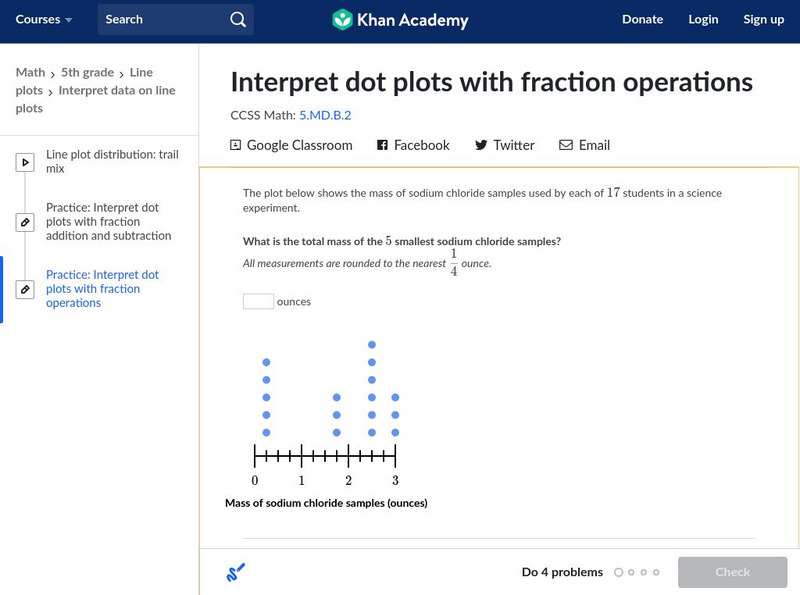Click the Email envelope icon
This screenshot has width=800, height=595.
(x=566, y=145)
